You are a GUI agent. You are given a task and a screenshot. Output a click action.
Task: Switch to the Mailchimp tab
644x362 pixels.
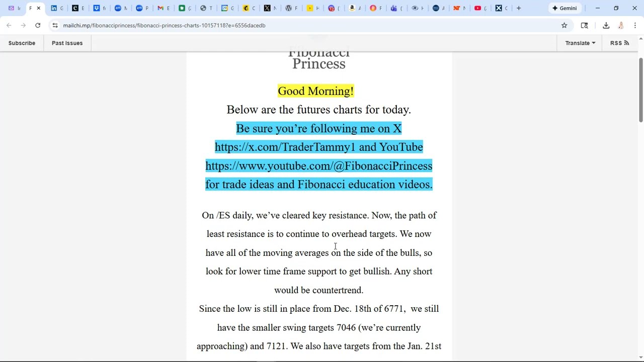[x=248, y=8]
